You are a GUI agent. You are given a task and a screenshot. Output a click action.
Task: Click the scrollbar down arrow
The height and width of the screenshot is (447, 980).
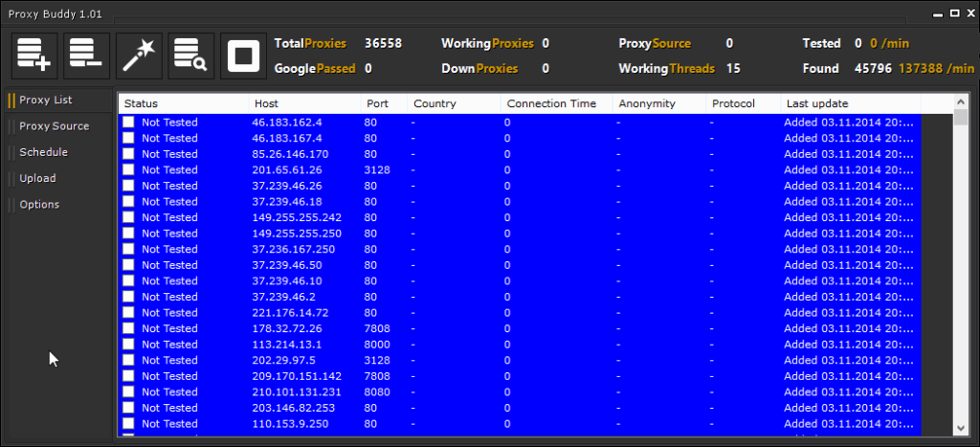point(961,428)
